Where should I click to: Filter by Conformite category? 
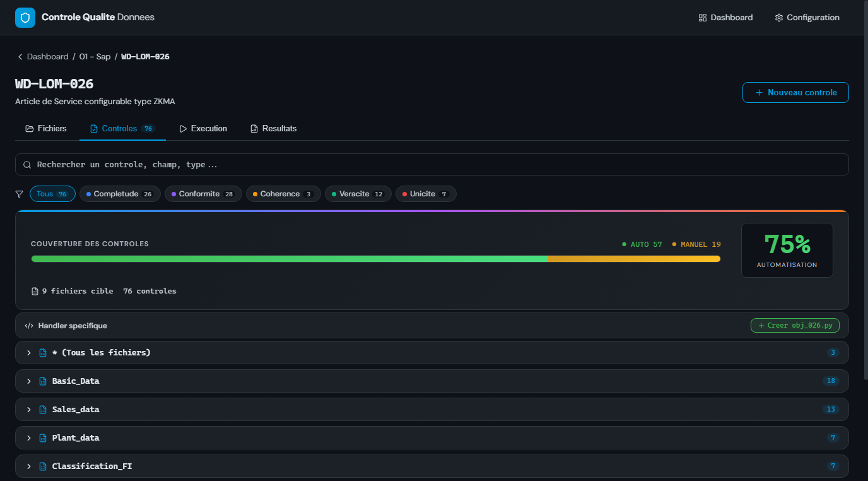point(203,194)
